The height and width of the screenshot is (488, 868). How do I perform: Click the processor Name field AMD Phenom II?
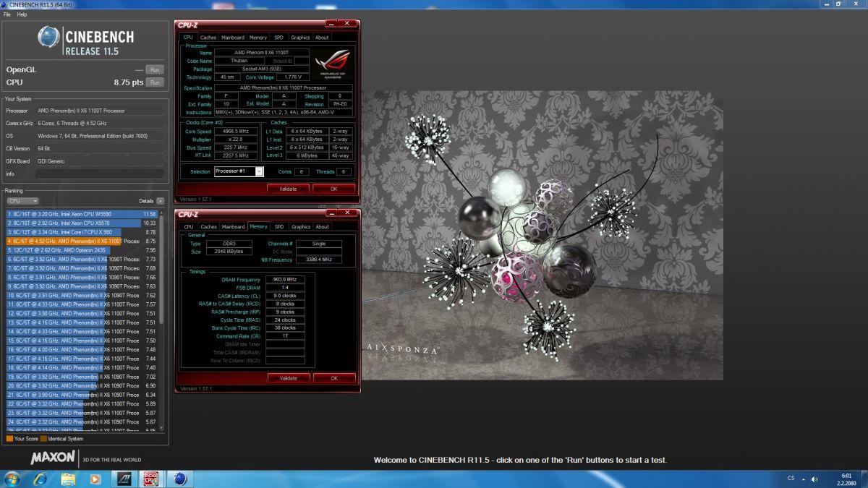[262, 53]
